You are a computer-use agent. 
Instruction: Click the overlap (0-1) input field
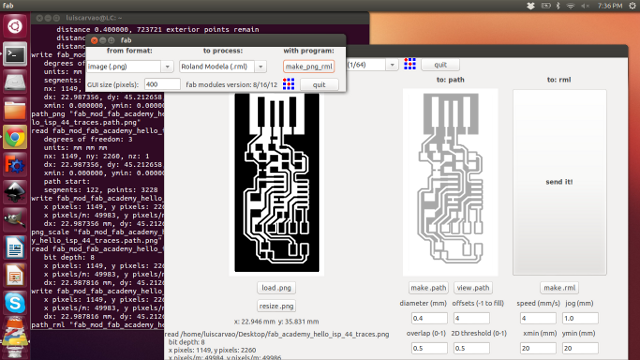click(429, 348)
